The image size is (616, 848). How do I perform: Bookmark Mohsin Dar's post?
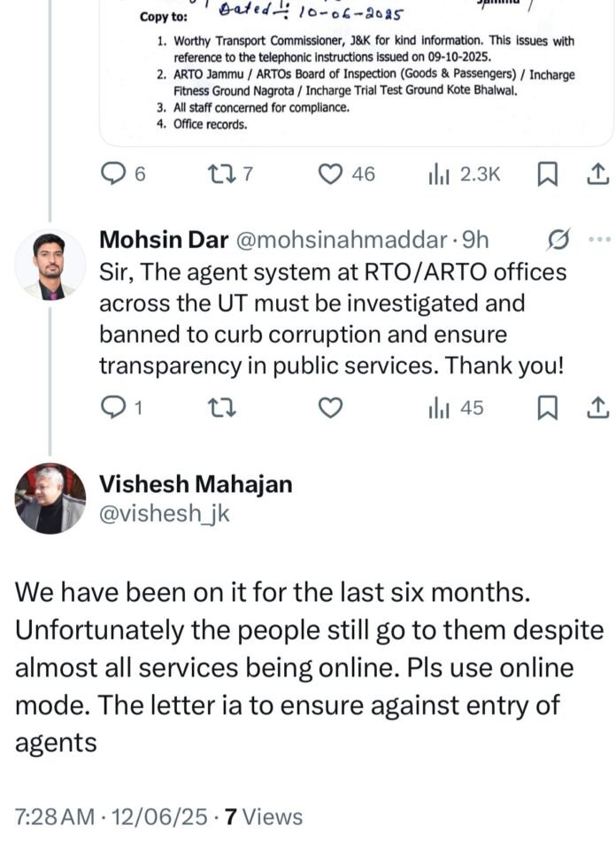(x=548, y=408)
